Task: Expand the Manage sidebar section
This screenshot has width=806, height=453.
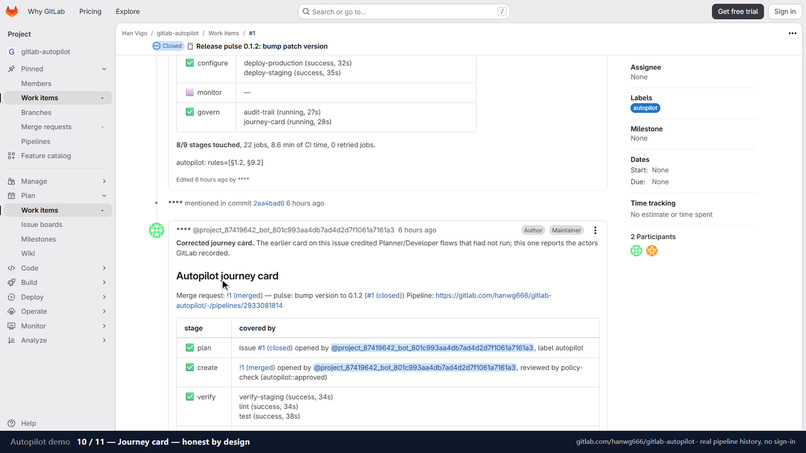Action: [104, 181]
